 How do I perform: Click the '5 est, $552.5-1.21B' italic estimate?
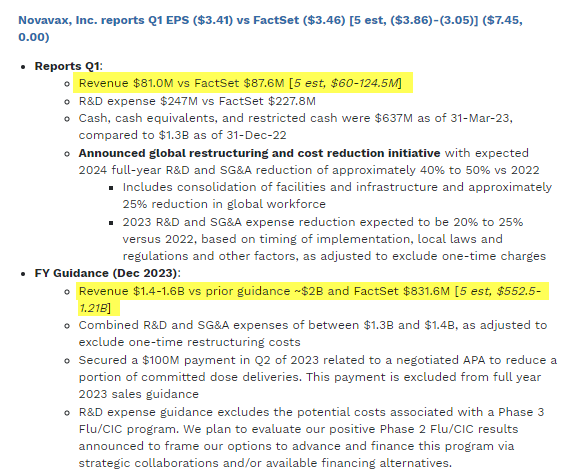tap(310, 299)
